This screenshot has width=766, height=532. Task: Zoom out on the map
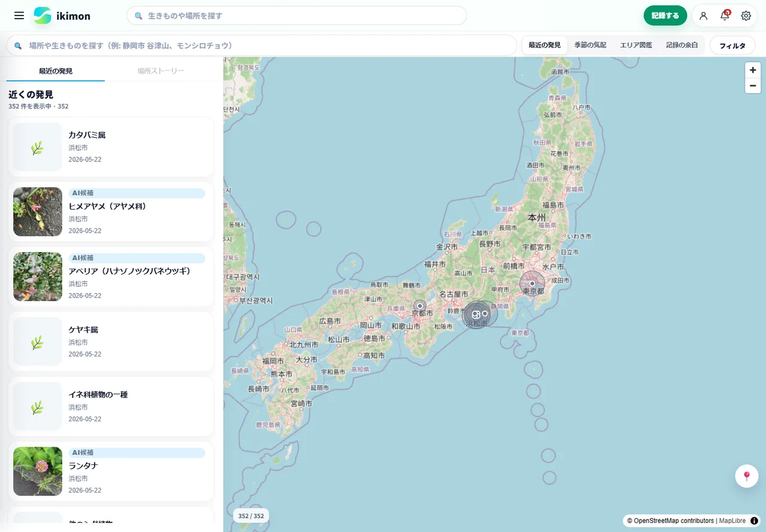point(753,86)
